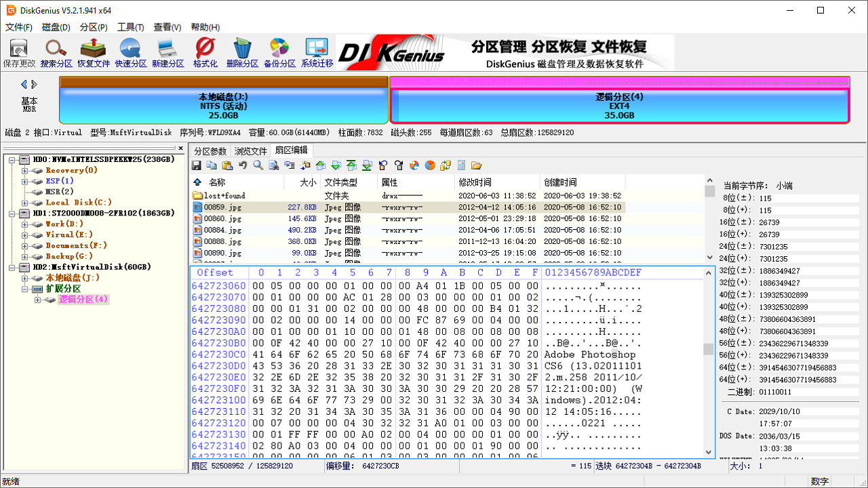Open hex search with the magnifier icon

click(258, 165)
